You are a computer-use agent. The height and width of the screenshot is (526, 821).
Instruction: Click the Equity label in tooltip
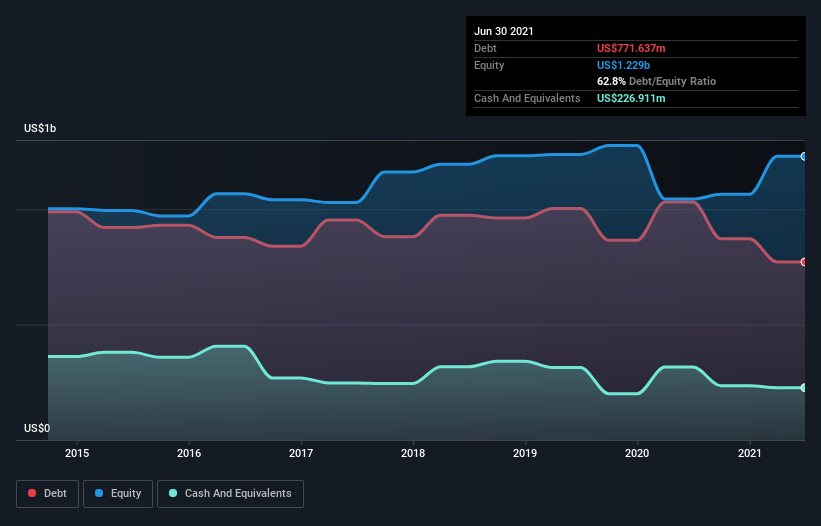(489, 65)
